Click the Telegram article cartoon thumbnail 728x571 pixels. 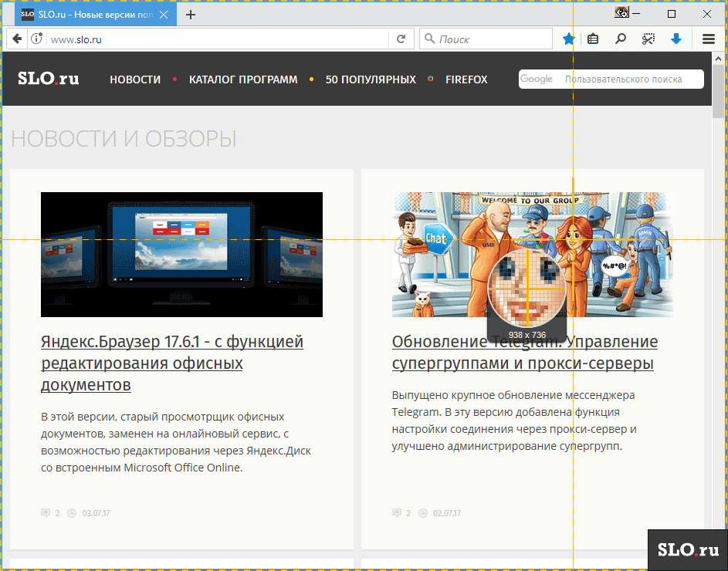pos(533,255)
